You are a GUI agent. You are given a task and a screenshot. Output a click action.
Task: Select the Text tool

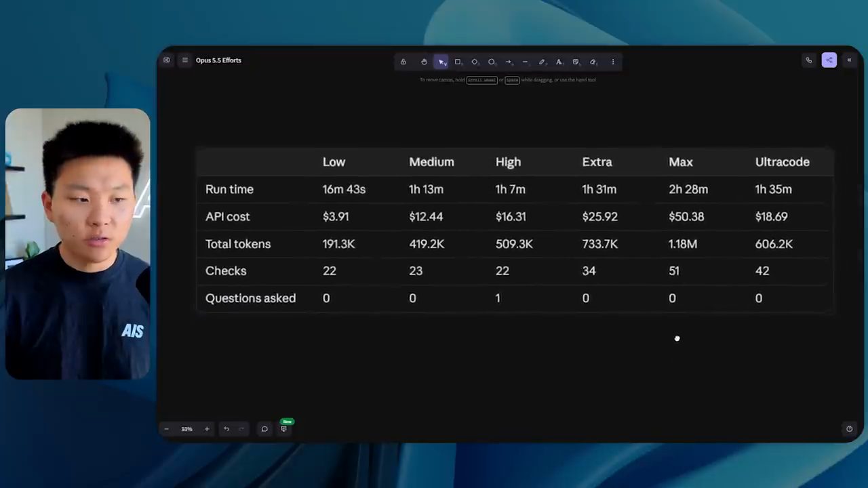[x=559, y=62]
